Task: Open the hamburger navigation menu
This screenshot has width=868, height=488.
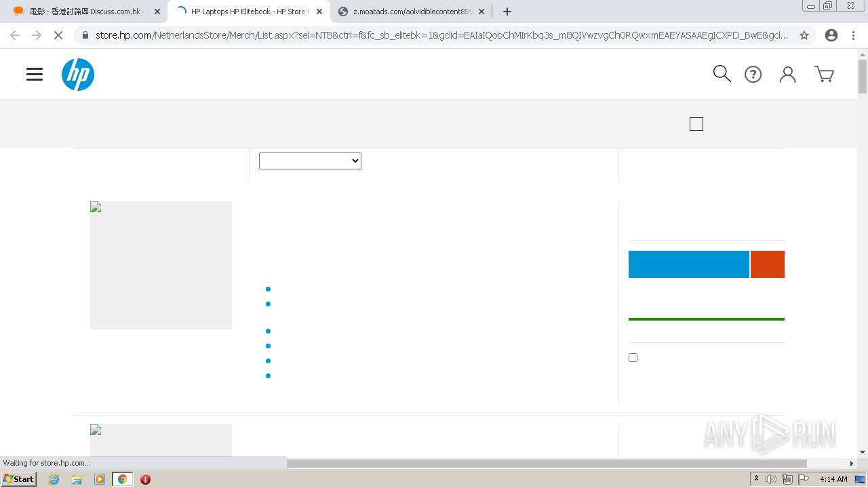Action: [35, 75]
